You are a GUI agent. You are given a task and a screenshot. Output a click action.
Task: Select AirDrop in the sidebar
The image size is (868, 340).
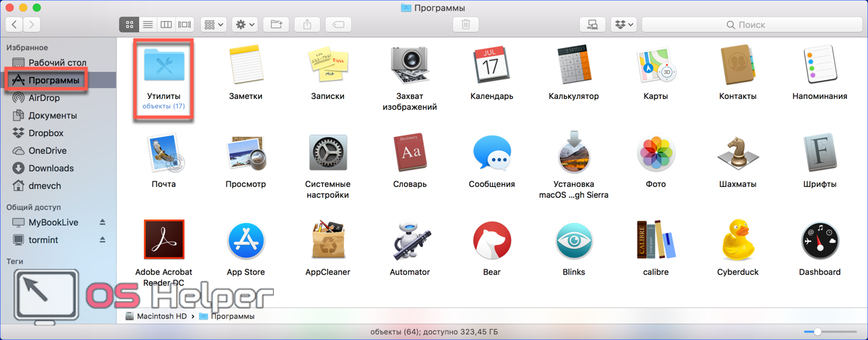(x=44, y=98)
